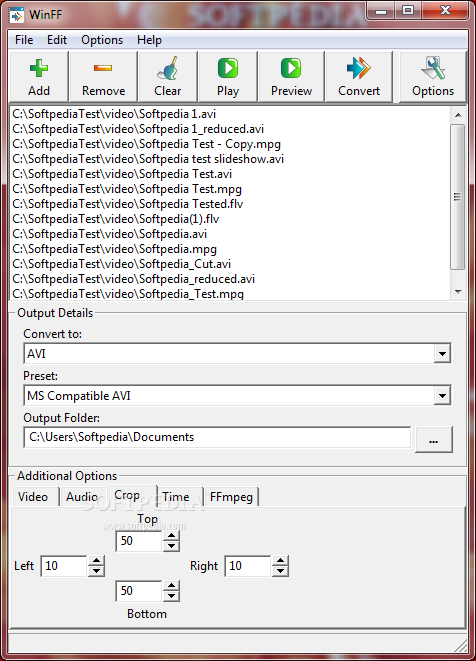
Task: Expand the Convert to dropdown
Action: (x=442, y=353)
